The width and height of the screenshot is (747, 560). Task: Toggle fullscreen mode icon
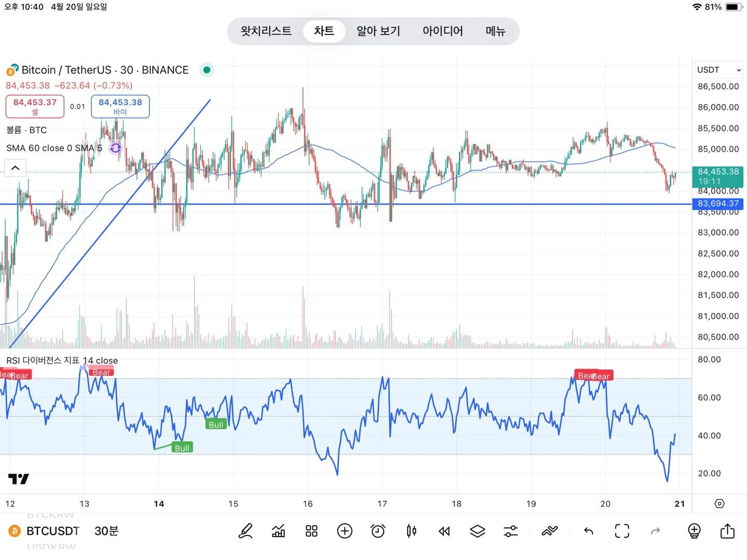622,531
